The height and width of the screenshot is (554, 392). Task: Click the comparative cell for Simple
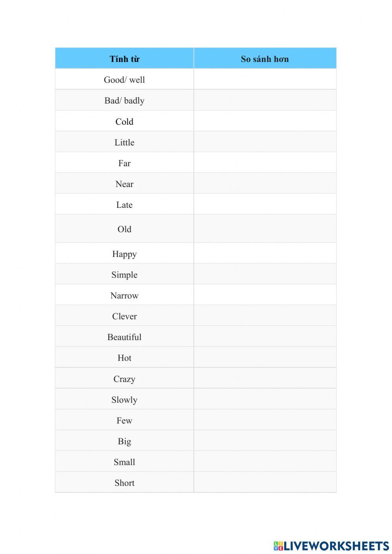[x=265, y=274]
